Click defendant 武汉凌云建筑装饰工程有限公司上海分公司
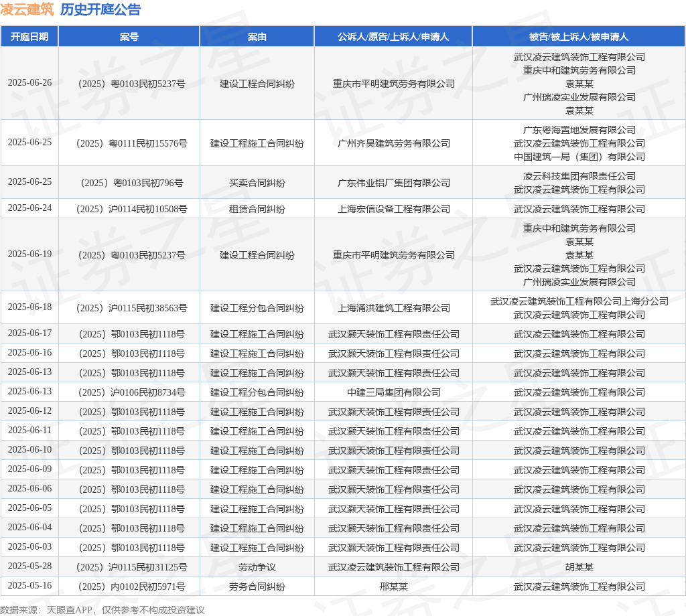Image resolution: width=686 pixels, height=616 pixels. (579, 301)
